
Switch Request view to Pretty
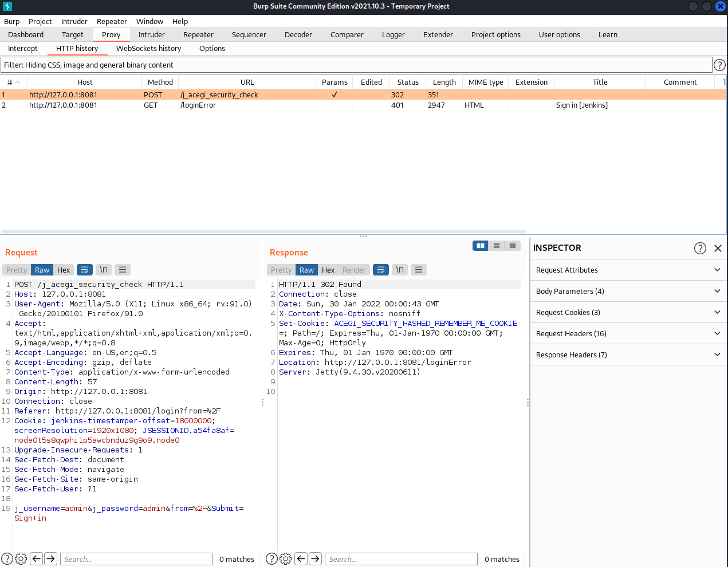click(x=17, y=270)
